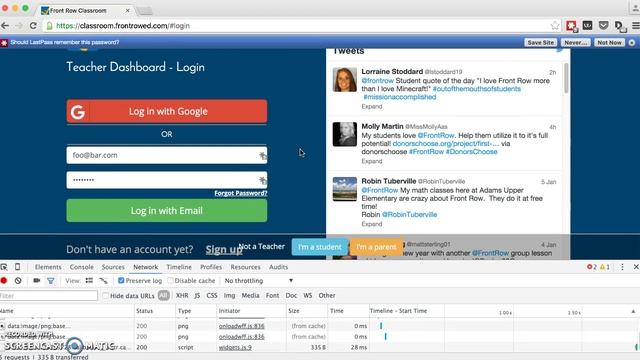Filter requests by CSS
Viewport: 640px width, 360px height.
point(212,296)
